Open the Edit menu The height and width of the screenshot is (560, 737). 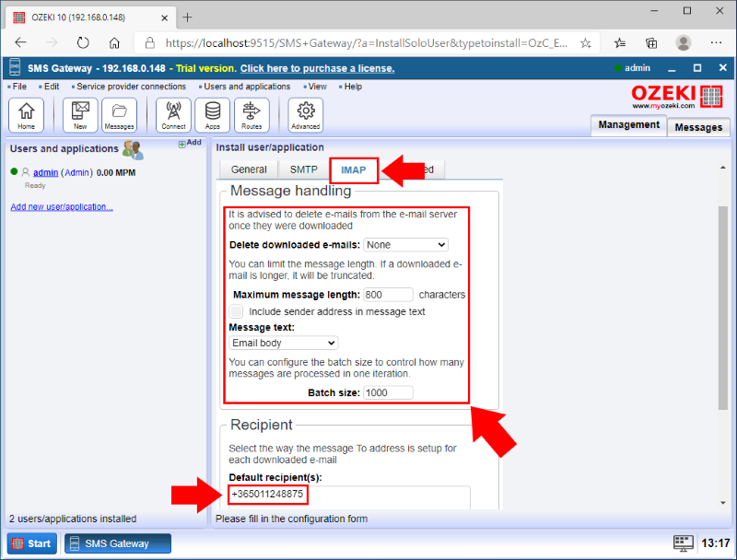[52, 87]
